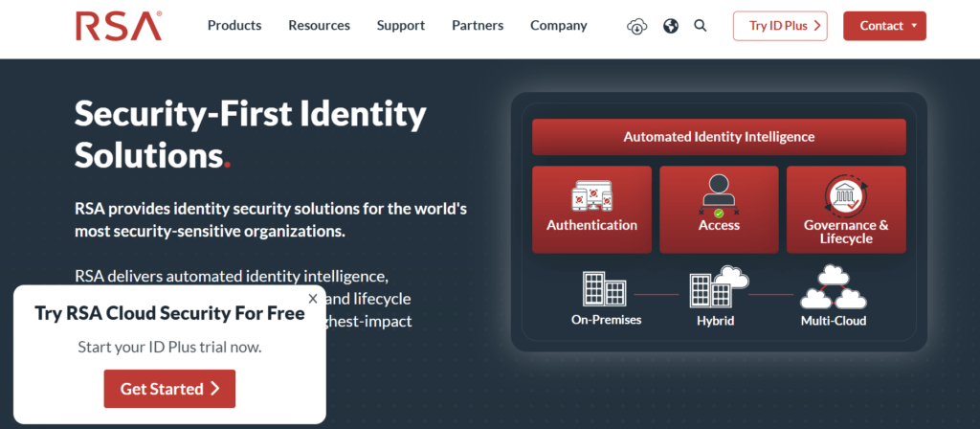
Task: Click the Multi-Cloud clouds icon
Action: (834, 287)
